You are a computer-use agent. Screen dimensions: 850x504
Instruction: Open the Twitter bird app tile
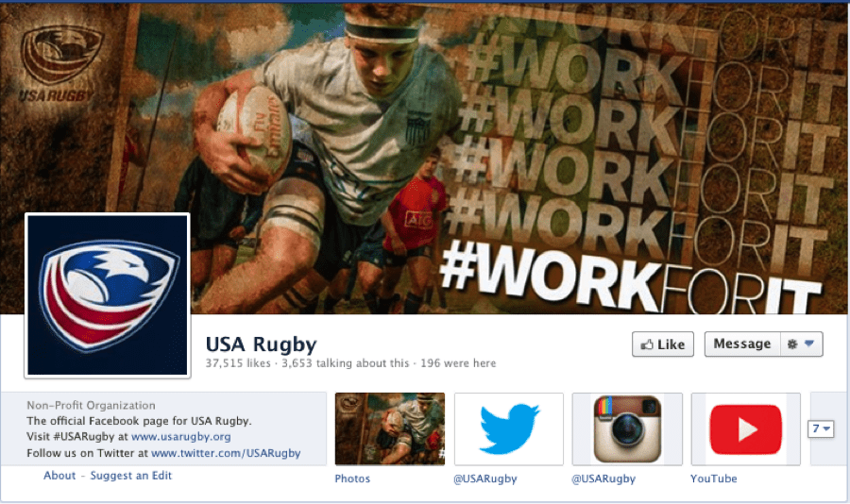(x=508, y=428)
